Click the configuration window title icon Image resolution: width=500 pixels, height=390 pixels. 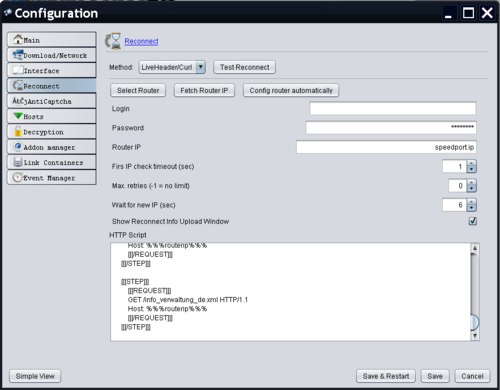tap(8, 13)
